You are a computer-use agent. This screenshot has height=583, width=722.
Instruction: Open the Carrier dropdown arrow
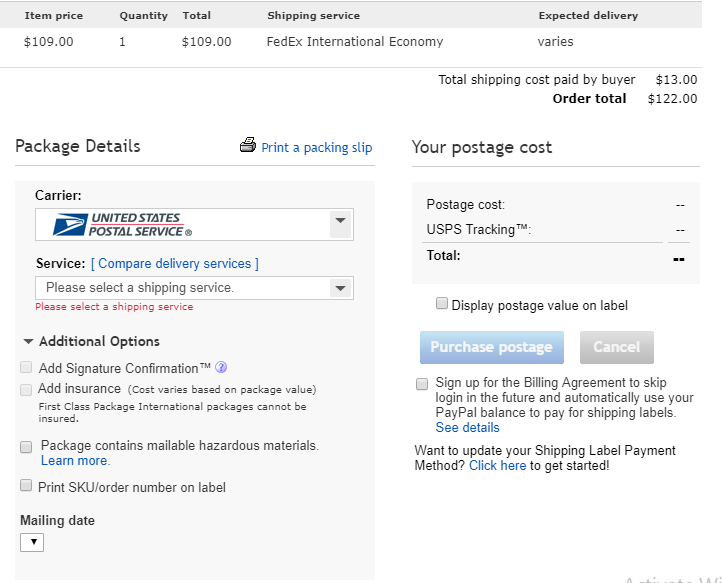(x=341, y=224)
